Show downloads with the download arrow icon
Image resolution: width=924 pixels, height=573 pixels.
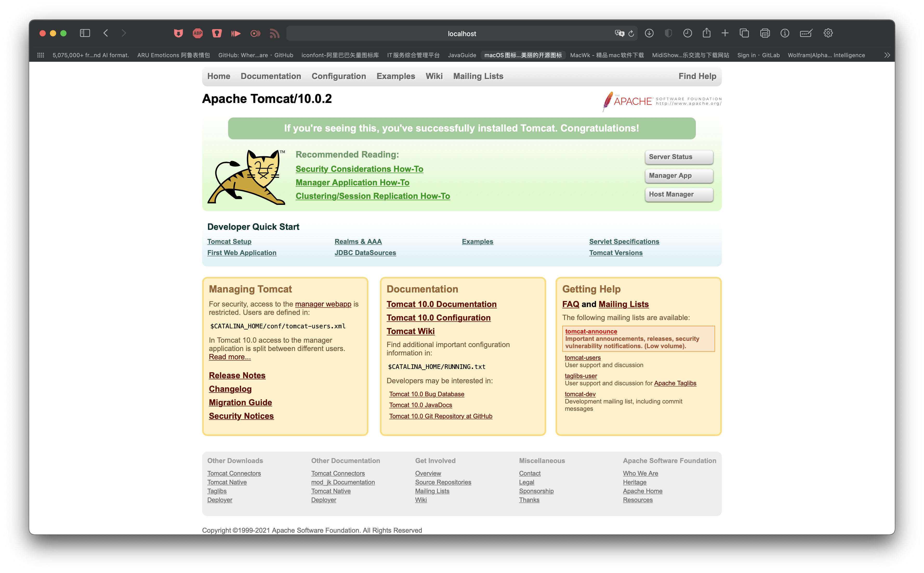649,33
